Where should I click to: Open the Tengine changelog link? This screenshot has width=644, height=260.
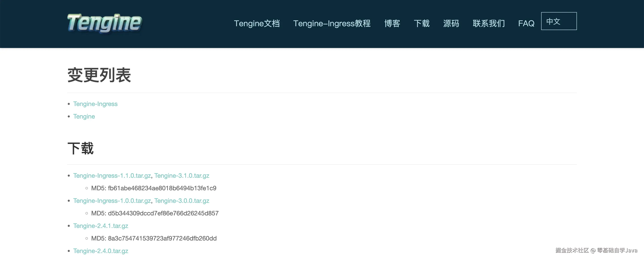click(84, 116)
